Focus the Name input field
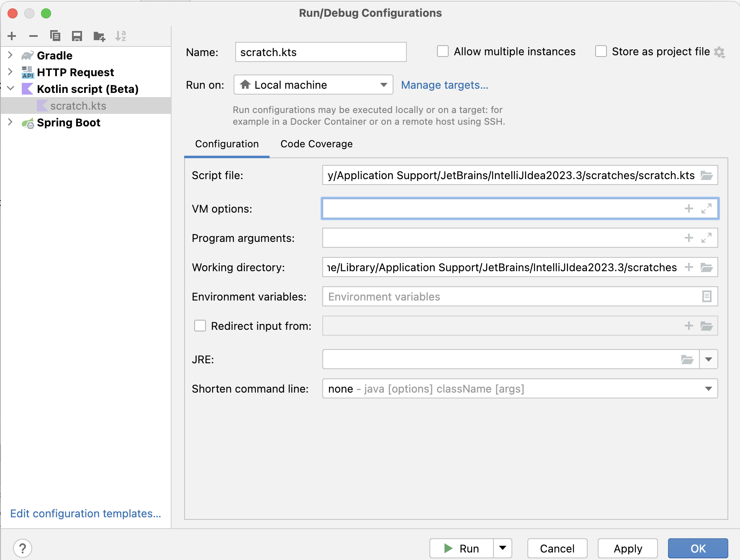 (321, 52)
